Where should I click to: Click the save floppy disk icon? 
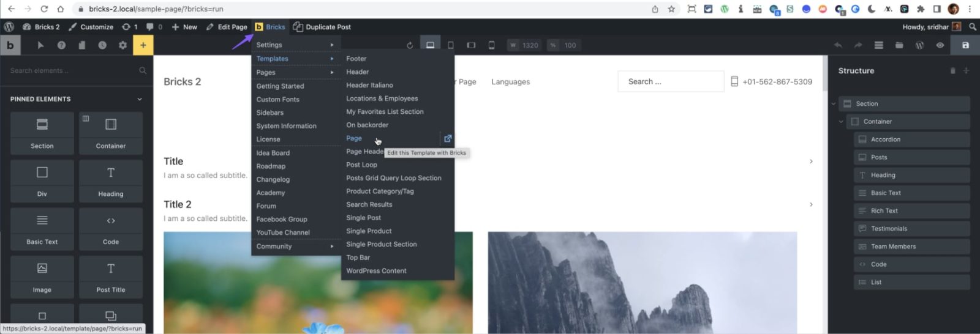[965, 45]
